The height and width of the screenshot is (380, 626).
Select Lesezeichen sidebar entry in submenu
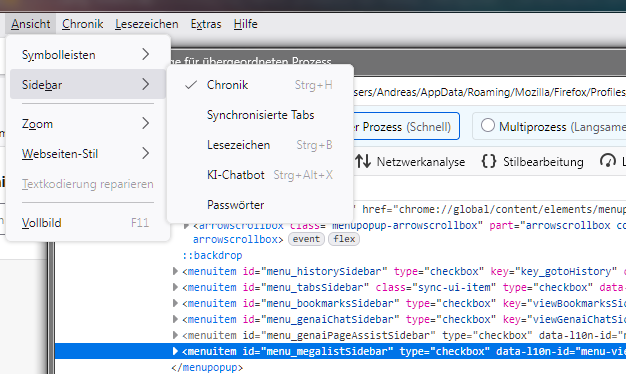coord(260,144)
